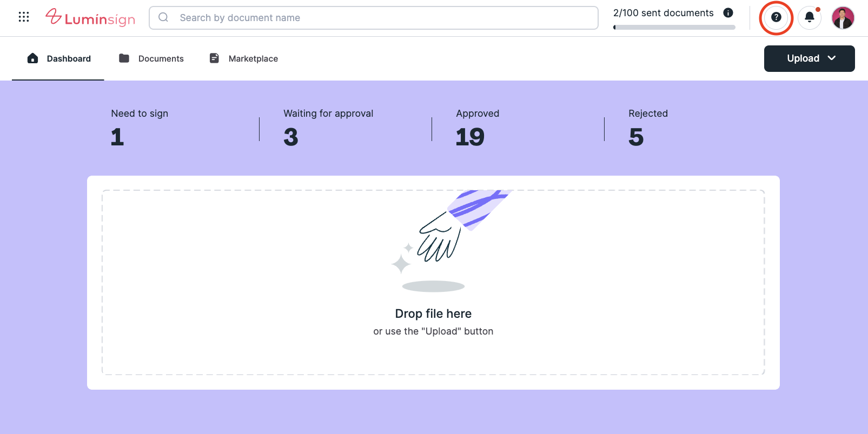
Task: Open the help question mark icon
Action: tap(776, 17)
